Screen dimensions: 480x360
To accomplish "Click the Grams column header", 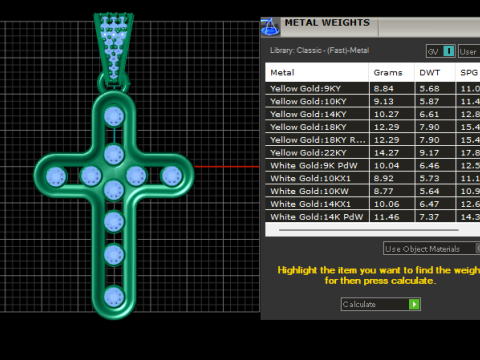I will (x=392, y=72).
